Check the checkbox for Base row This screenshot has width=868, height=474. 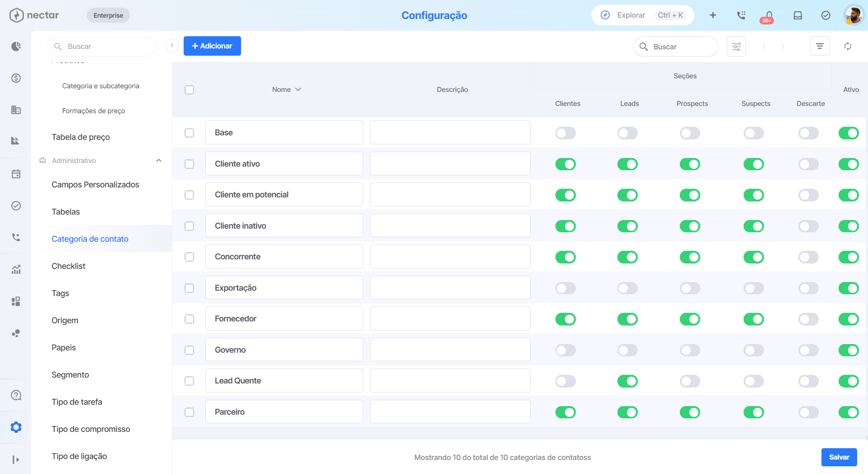pyautogui.click(x=189, y=133)
